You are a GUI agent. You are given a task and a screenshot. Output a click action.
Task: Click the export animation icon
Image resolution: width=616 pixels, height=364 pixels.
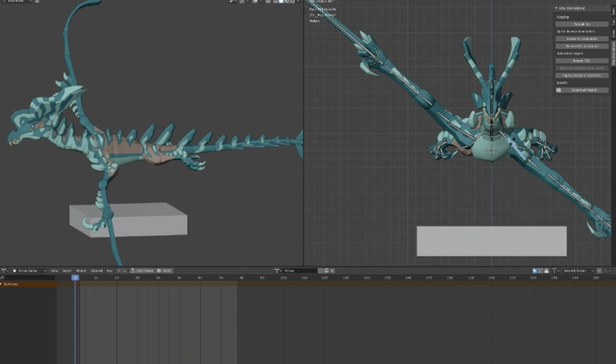tap(559, 90)
